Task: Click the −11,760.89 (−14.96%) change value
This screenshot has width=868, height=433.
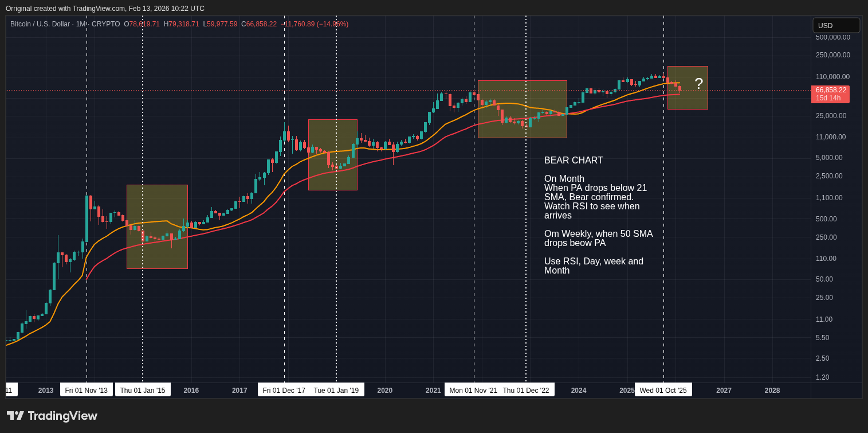Action: point(315,24)
